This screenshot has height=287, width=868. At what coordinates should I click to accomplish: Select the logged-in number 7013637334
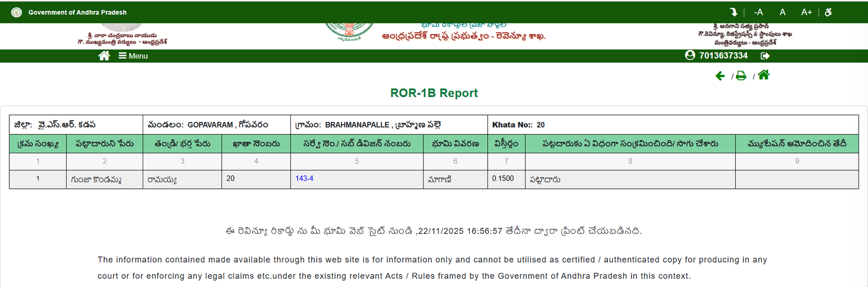(x=723, y=55)
